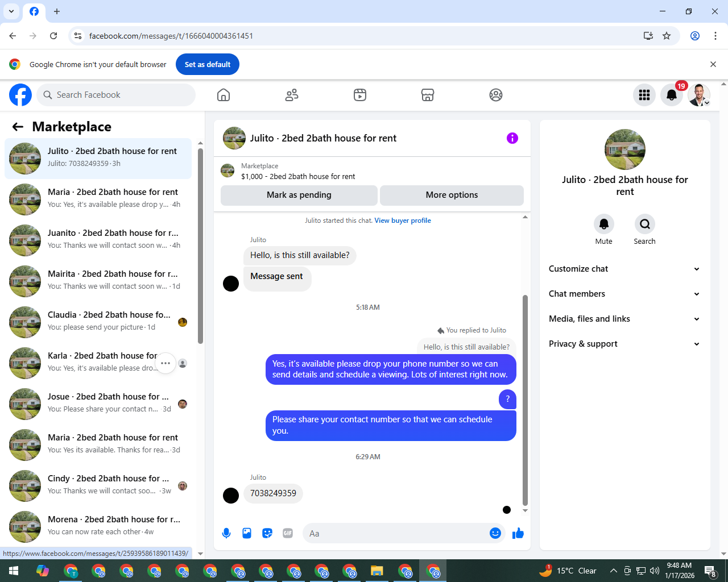728x582 pixels.
Task: Open Cindy 2bed 2bath chat
Action: [98, 486]
